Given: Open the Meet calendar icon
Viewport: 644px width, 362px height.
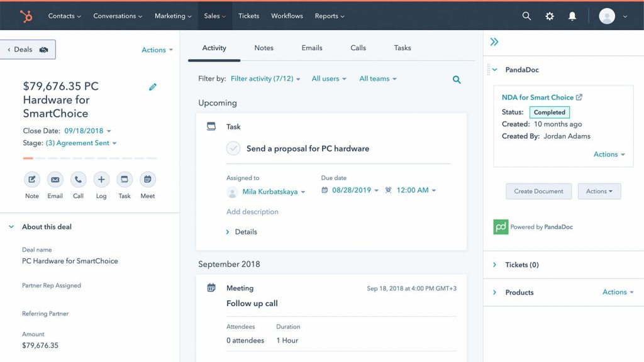Looking at the screenshot, I should [147, 179].
